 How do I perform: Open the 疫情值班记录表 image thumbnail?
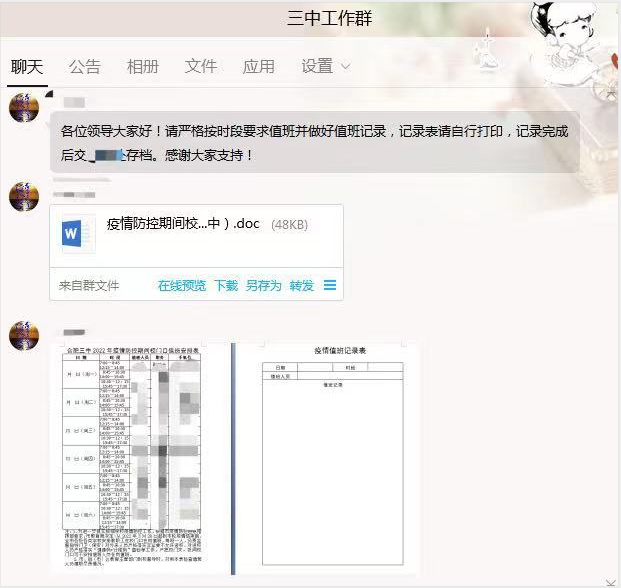pos(326,458)
